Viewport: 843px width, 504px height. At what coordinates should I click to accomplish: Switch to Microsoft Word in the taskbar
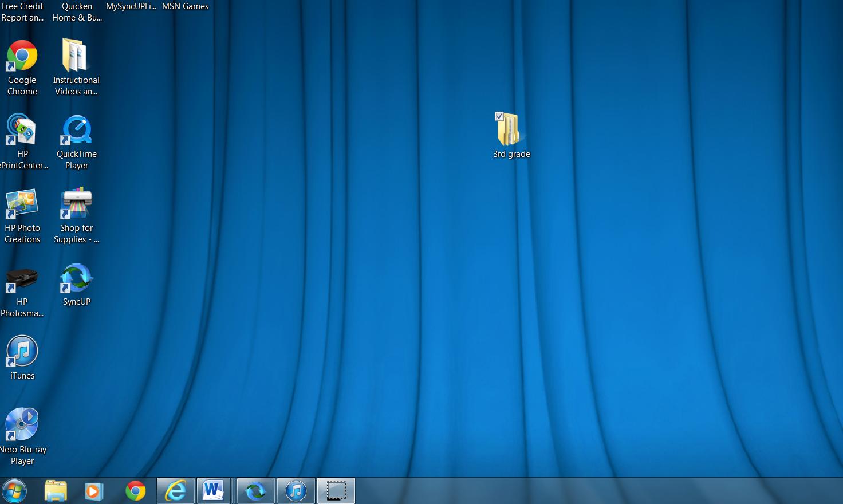pos(214,491)
